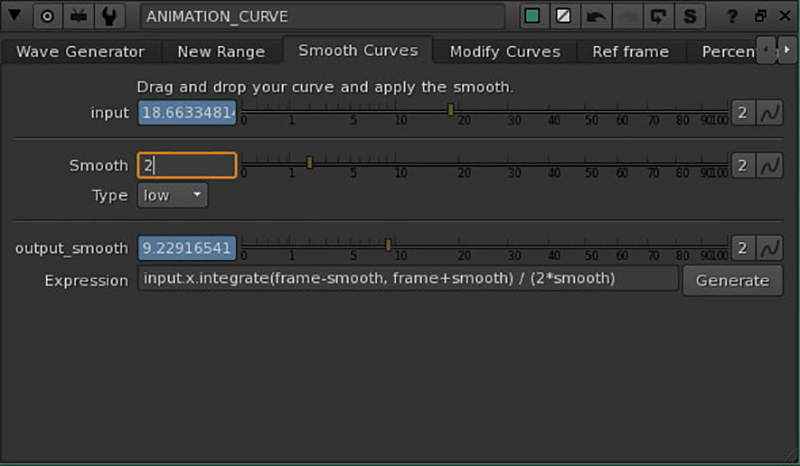Screen dimensions: 800x466
Task: Click the black-white diagonal color icon
Action: pyautogui.click(x=564, y=16)
